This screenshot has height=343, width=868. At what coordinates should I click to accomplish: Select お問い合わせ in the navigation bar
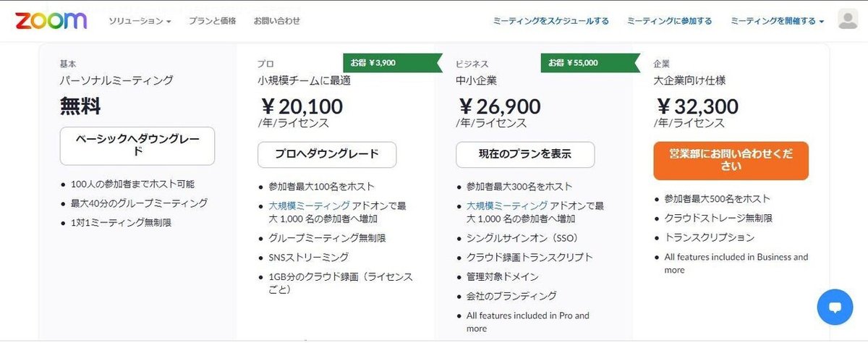pyautogui.click(x=277, y=21)
